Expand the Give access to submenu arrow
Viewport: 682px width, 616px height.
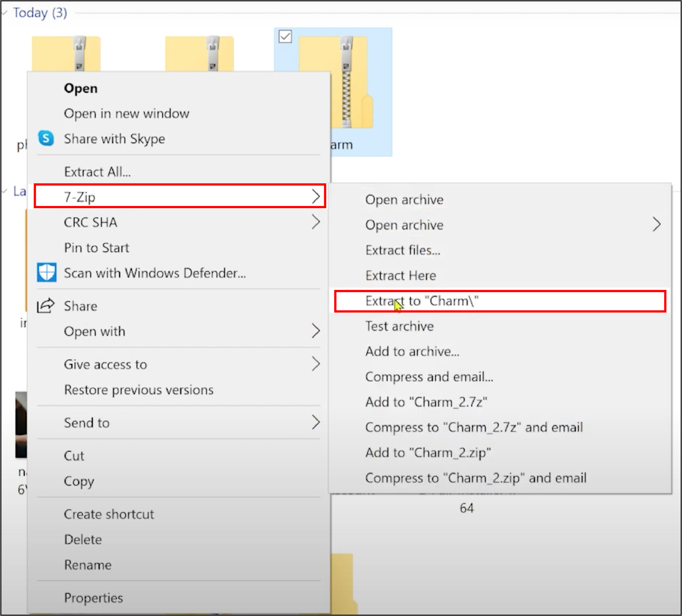click(315, 364)
